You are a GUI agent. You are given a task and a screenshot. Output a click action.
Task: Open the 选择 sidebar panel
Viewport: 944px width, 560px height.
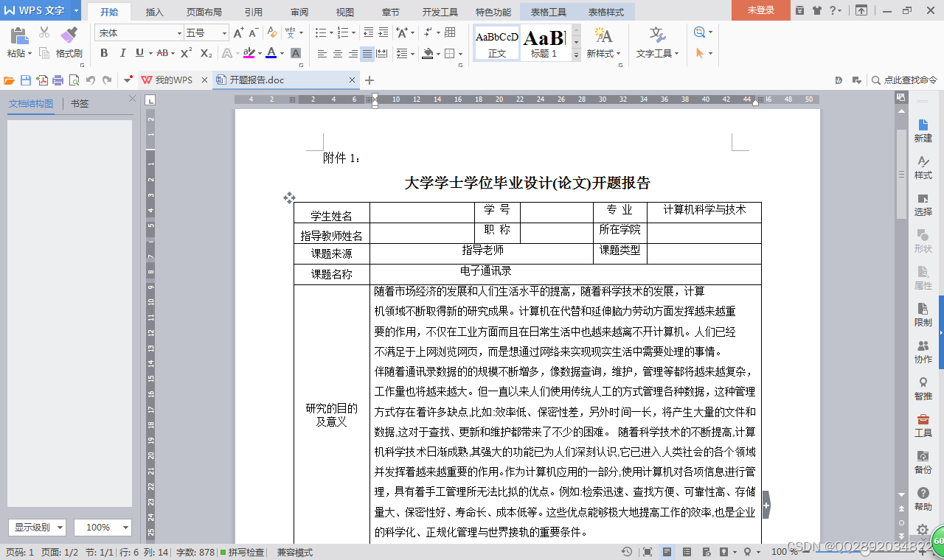pyautogui.click(x=923, y=205)
